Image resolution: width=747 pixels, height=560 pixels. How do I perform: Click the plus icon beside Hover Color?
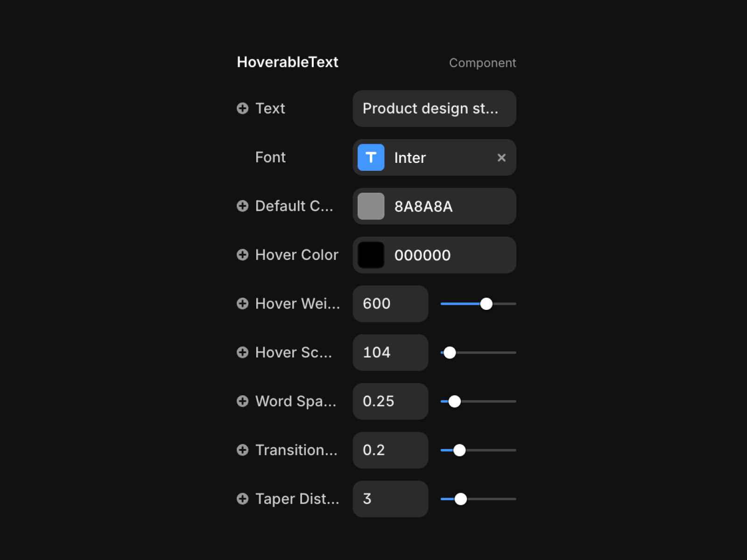click(242, 255)
